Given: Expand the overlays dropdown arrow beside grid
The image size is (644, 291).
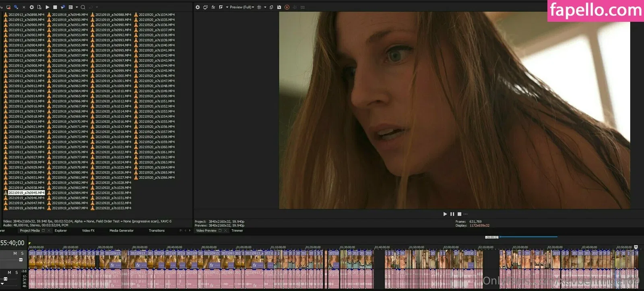Looking at the screenshot, I should point(265,7).
